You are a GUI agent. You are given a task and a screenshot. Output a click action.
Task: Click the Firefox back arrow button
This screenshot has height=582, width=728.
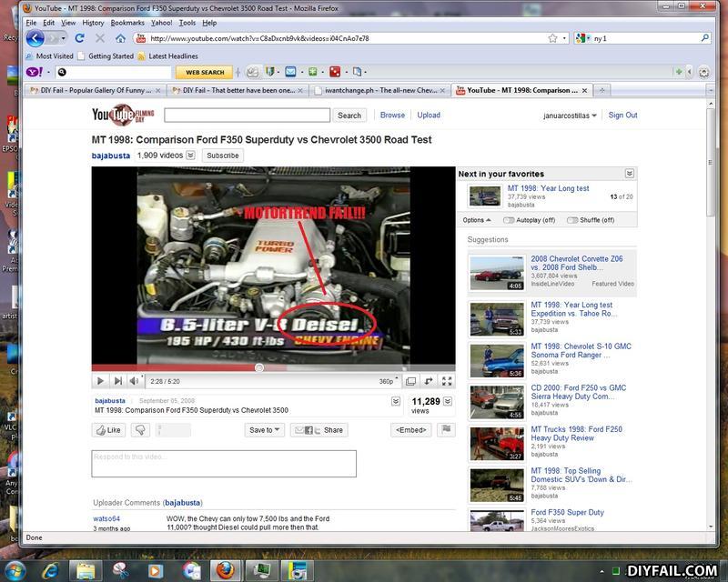pyautogui.click(x=35, y=38)
